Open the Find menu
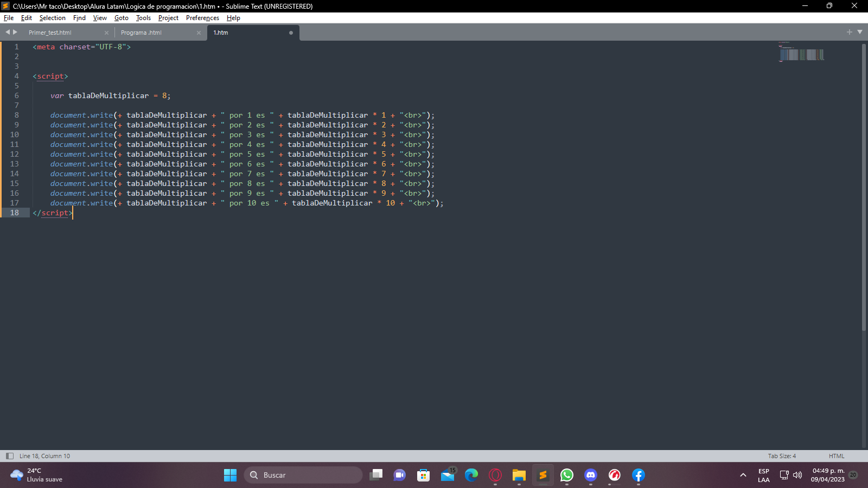 [x=79, y=18]
